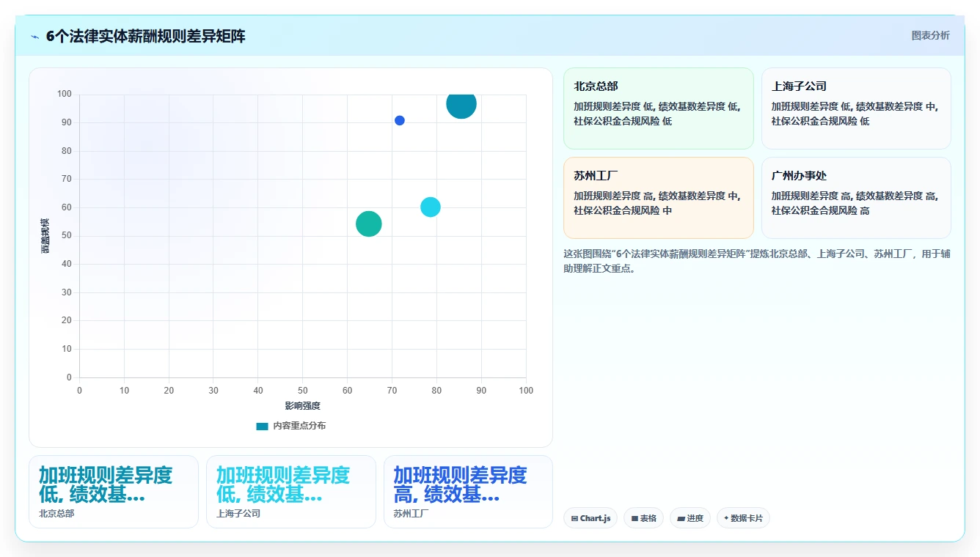
Task: Select the green bubble near 55
Action: [x=369, y=224]
